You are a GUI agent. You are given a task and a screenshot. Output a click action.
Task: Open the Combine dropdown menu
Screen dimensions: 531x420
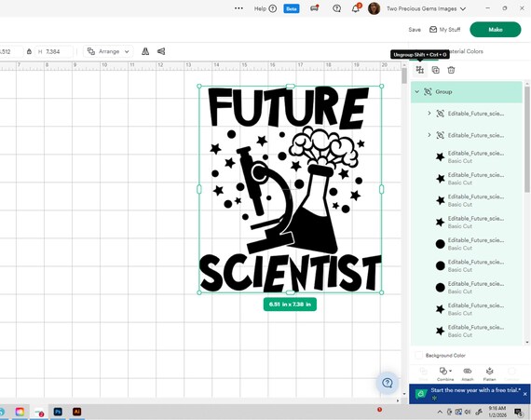click(445, 373)
